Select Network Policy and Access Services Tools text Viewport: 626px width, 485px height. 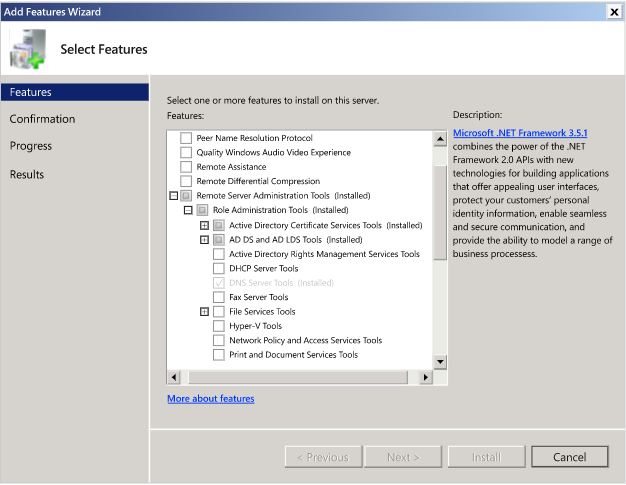coord(305,340)
